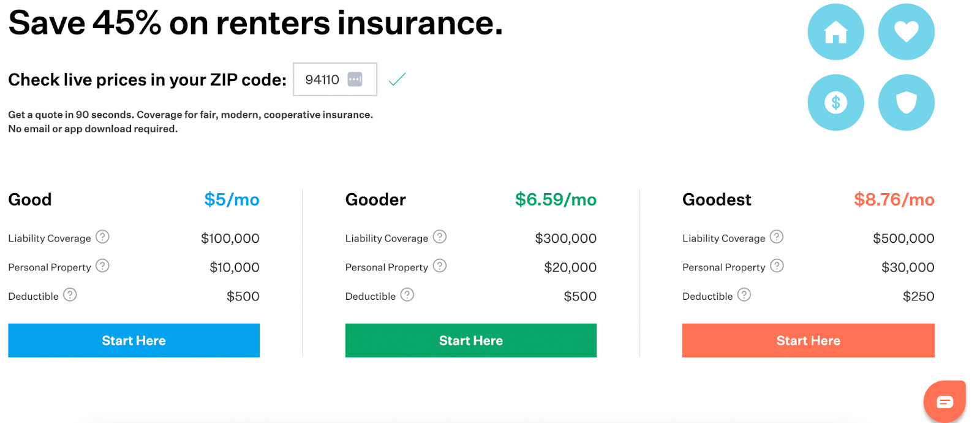980x423 pixels.
Task: Click the home icon
Action: [835, 31]
